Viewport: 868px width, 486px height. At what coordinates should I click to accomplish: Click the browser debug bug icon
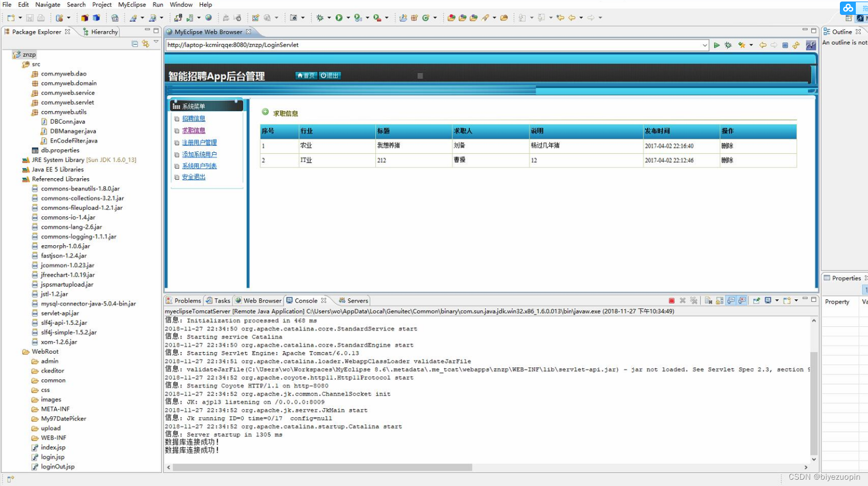728,45
